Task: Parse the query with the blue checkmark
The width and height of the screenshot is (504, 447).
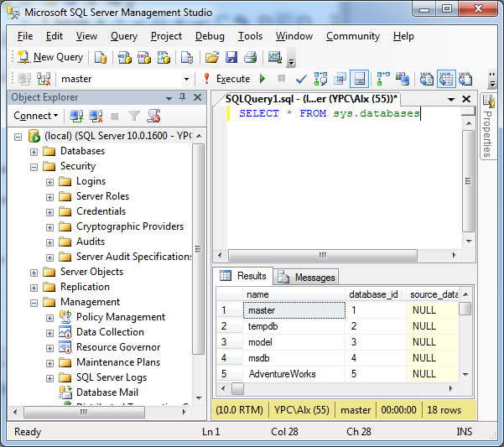Action: pos(301,79)
